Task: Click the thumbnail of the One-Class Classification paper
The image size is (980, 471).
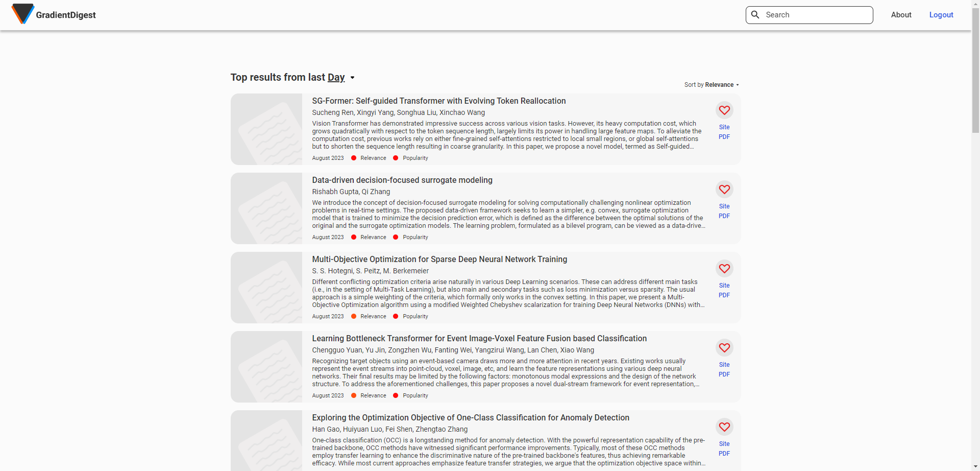Action: [266, 440]
